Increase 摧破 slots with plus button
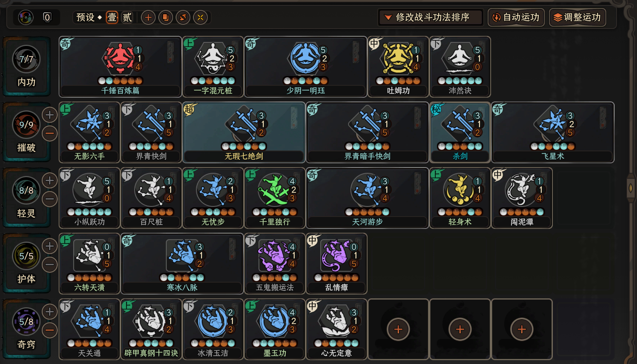 coord(50,115)
